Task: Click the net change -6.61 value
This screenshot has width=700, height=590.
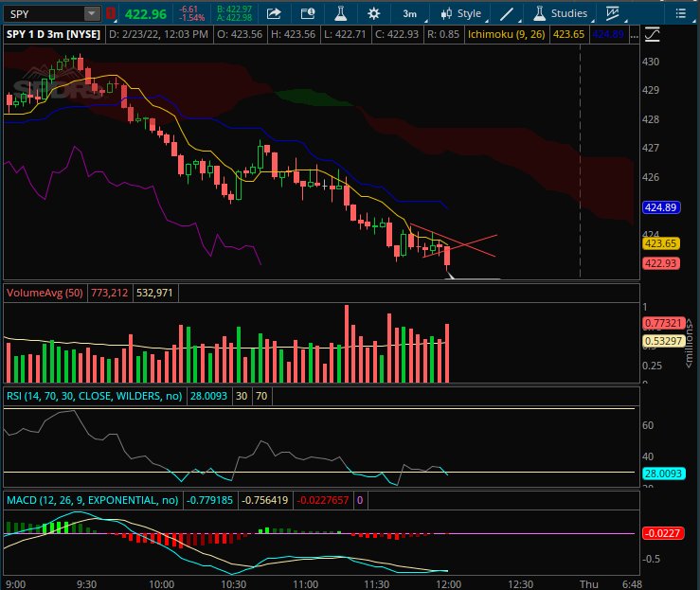Action: coord(188,9)
